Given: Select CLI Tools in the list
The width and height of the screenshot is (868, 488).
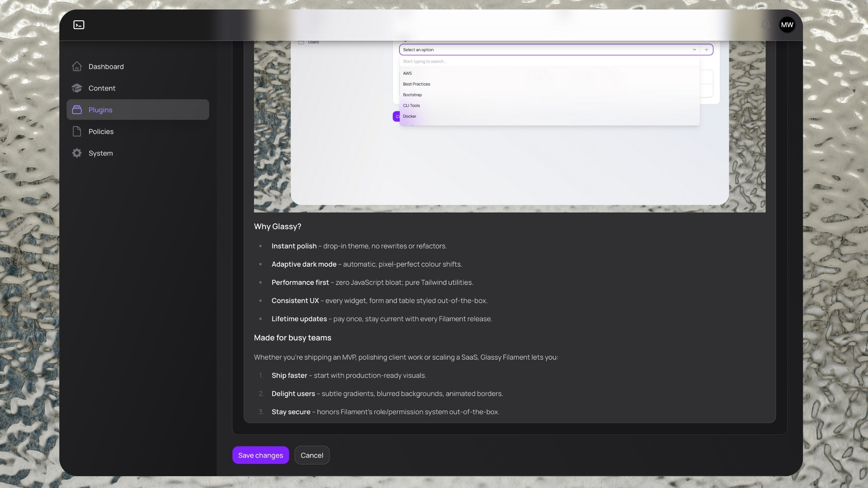Looking at the screenshot, I should coord(549,105).
